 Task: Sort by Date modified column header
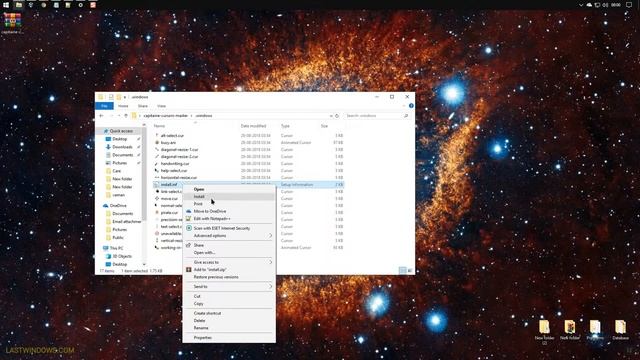coord(253,126)
